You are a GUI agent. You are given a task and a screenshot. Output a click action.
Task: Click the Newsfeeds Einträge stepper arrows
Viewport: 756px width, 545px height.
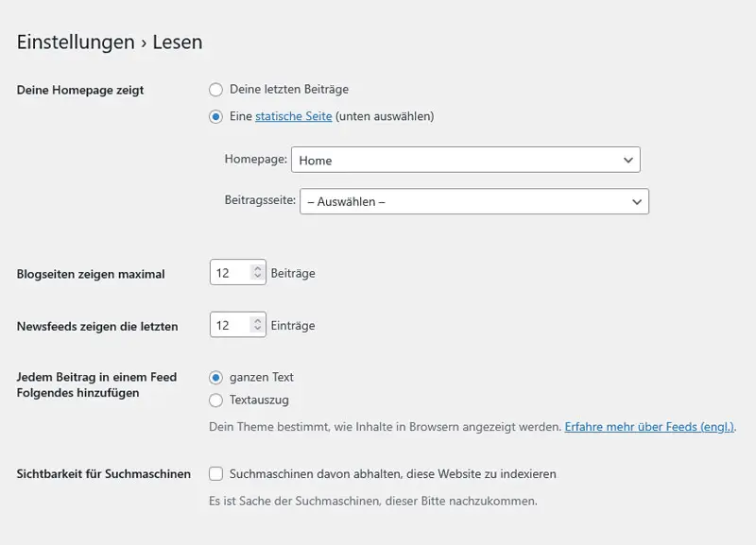pos(257,325)
